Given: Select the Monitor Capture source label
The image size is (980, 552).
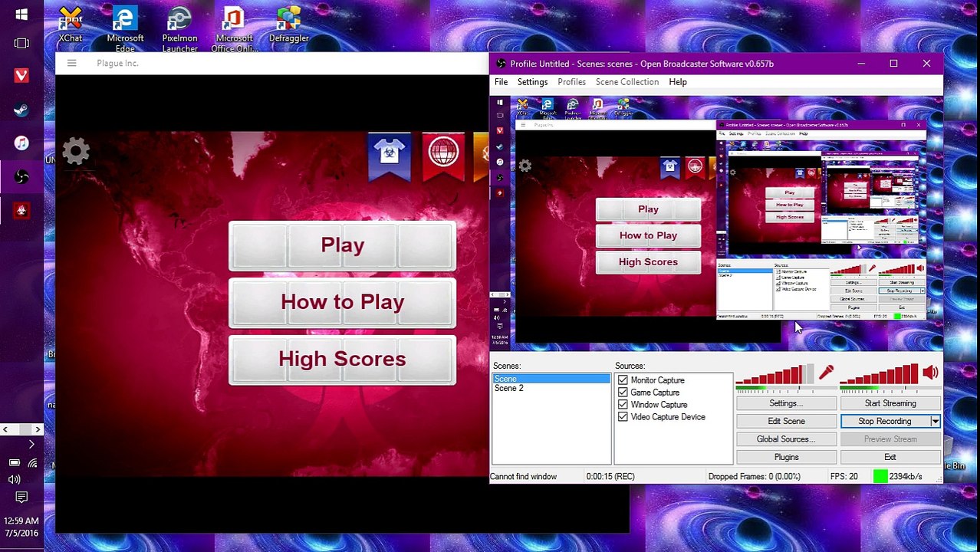Looking at the screenshot, I should pyautogui.click(x=657, y=380).
